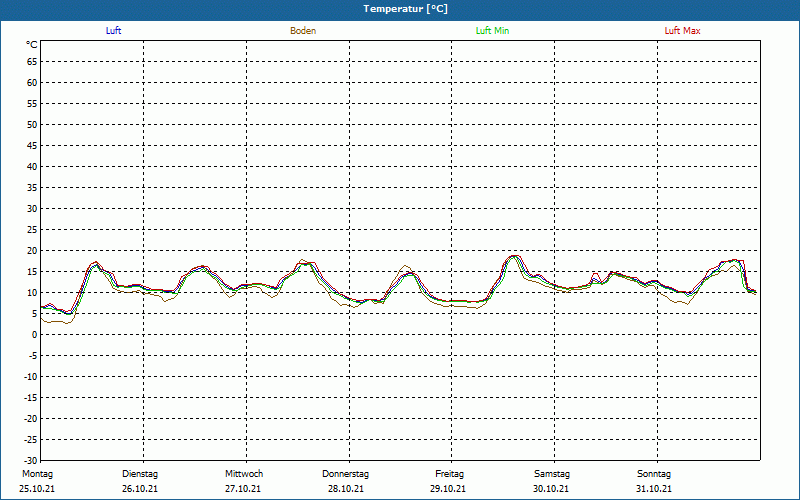The height and width of the screenshot is (500, 800).
Task: Click the 55 value on temperature axis
Action: point(32,104)
